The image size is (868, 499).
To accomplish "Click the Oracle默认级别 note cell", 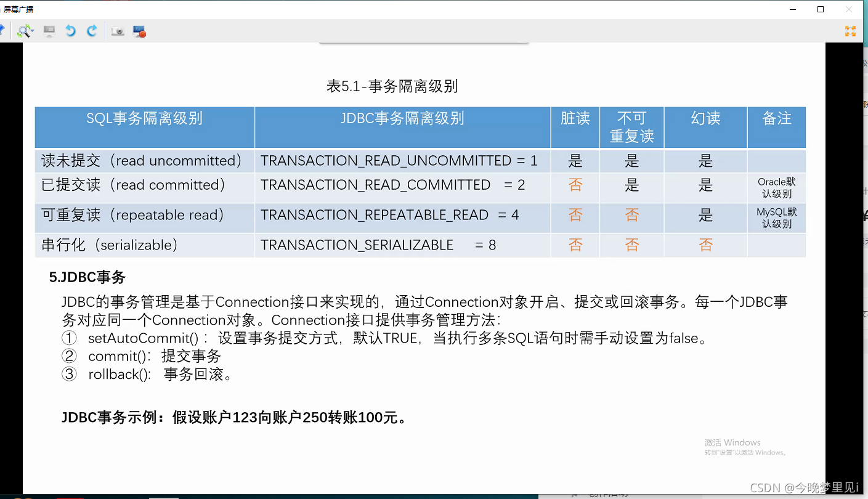I will pos(777,187).
